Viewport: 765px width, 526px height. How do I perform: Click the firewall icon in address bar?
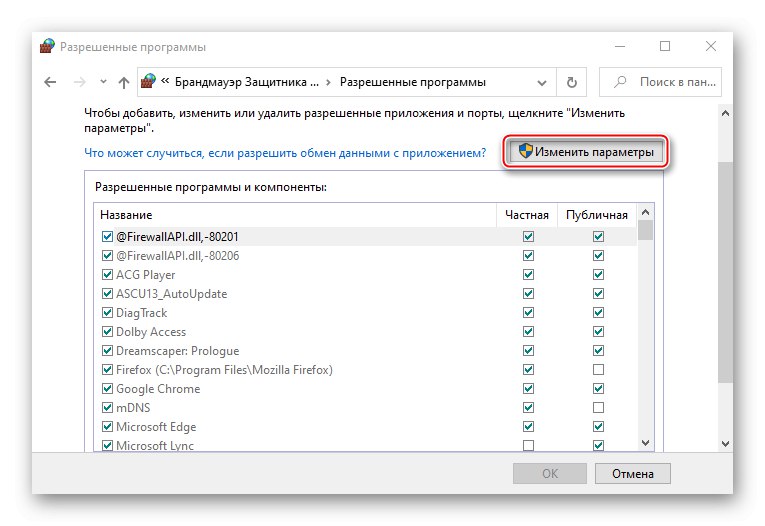(148, 81)
